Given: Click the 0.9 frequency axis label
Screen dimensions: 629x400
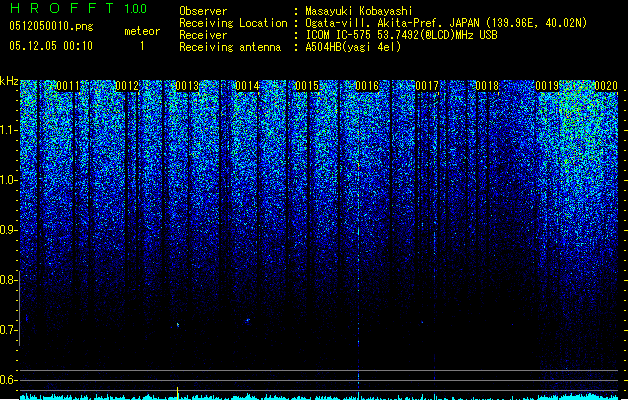Looking at the screenshot, I should [x=9, y=230].
